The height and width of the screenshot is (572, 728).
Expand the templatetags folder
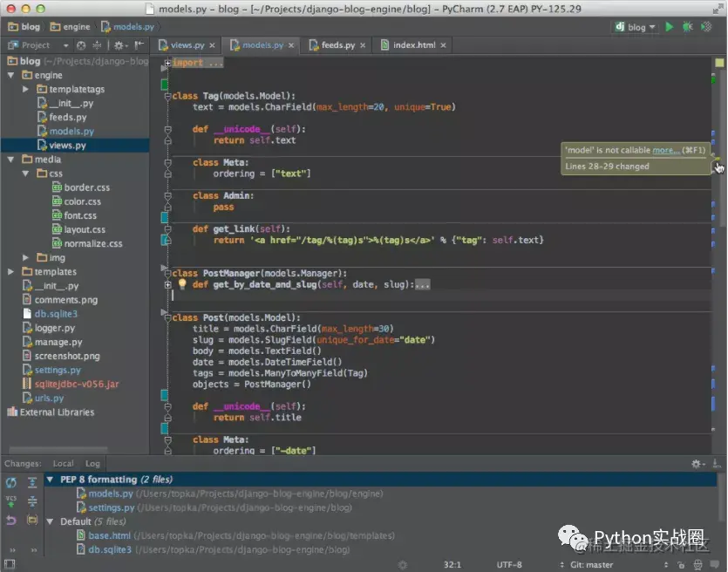coord(25,89)
